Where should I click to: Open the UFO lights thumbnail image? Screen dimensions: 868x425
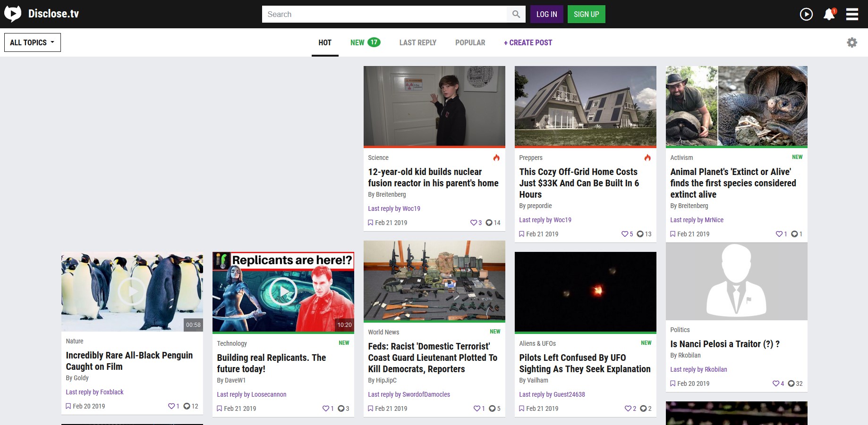(586, 292)
